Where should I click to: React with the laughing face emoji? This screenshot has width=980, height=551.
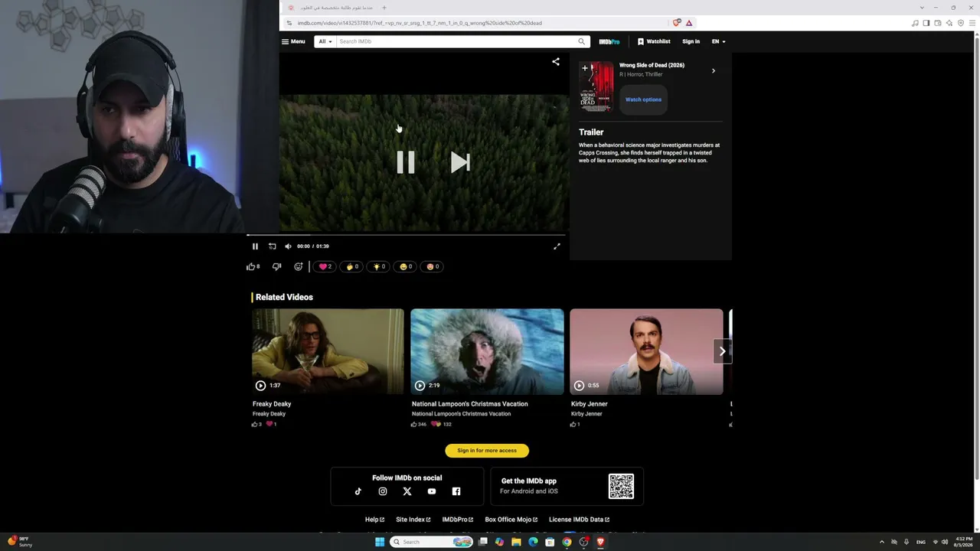click(x=406, y=266)
